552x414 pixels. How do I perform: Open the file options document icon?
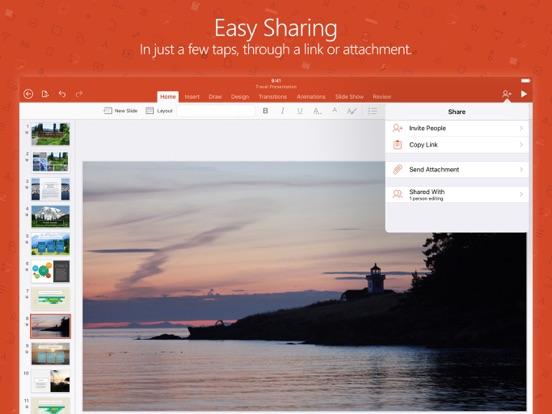coord(45,94)
